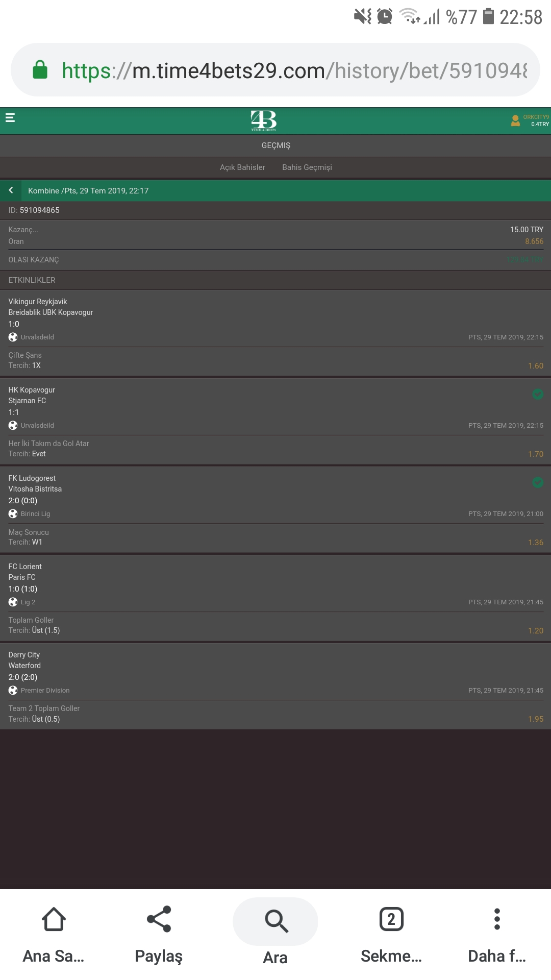Tap green checkmark on HK Kopavogur bet
Viewport: 551px width, 980px height.
(538, 394)
